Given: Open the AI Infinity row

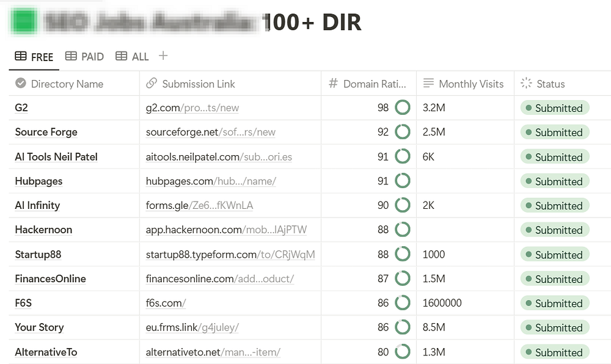Looking at the screenshot, I should [x=37, y=206].
